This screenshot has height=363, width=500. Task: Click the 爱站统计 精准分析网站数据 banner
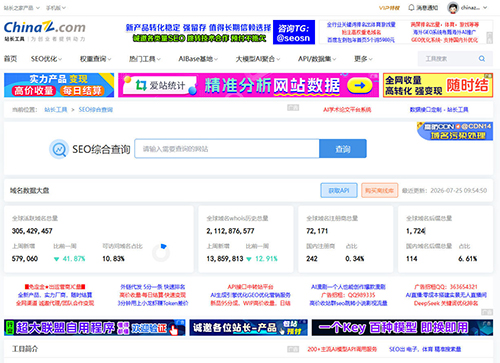[x=248, y=85]
